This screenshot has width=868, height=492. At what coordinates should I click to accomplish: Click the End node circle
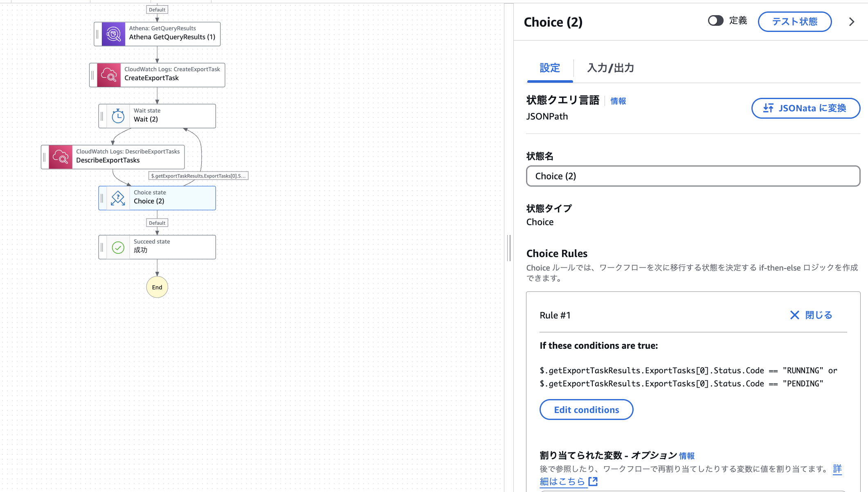click(157, 287)
